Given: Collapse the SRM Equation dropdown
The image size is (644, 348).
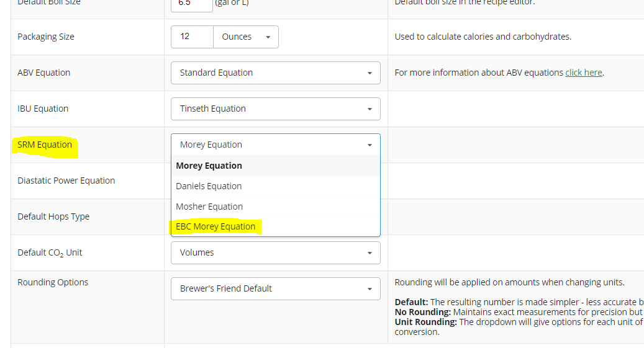Looking at the screenshot, I should [275, 145].
